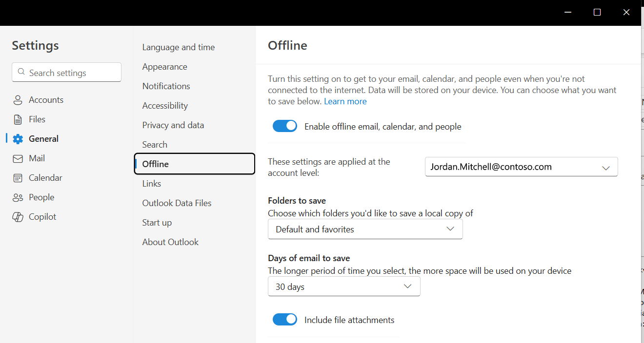
Task: Open the People section icon
Action: click(x=18, y=197)
